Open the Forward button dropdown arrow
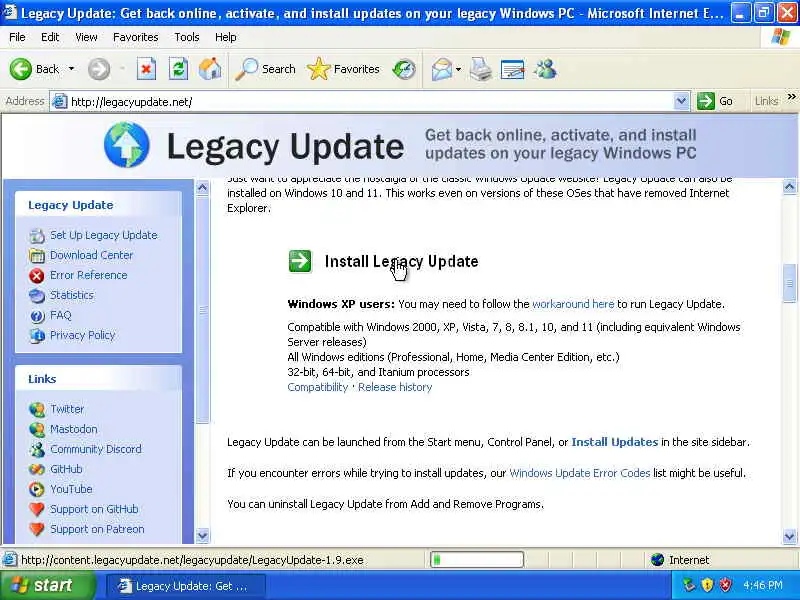Screen dimensions: 800x600 pos(122,69)
